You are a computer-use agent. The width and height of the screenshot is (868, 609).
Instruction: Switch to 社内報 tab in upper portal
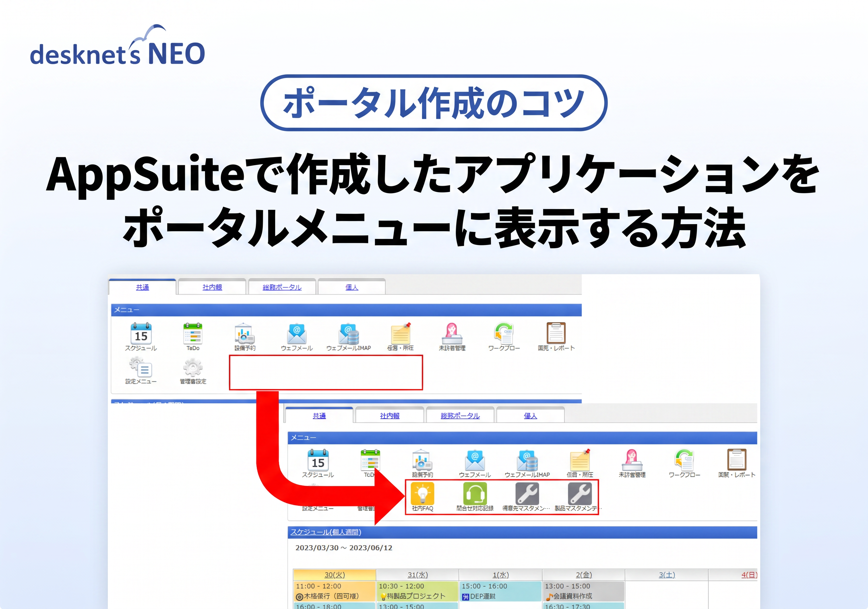[x=212, y=287]
